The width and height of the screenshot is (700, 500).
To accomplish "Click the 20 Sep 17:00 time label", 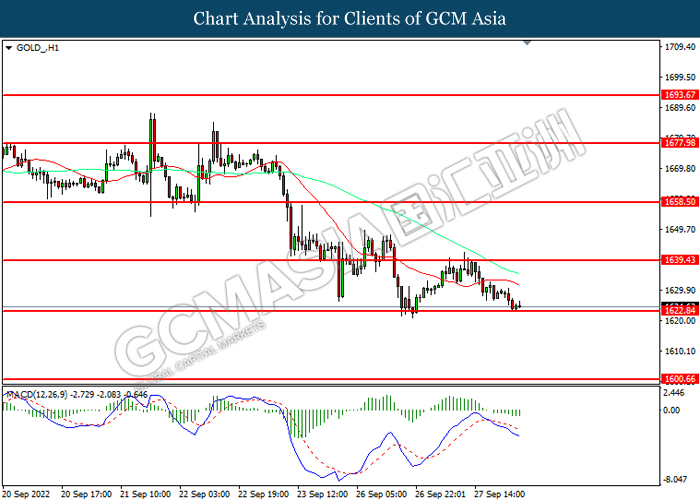I will pyautogui.click(x=86, y=494).
